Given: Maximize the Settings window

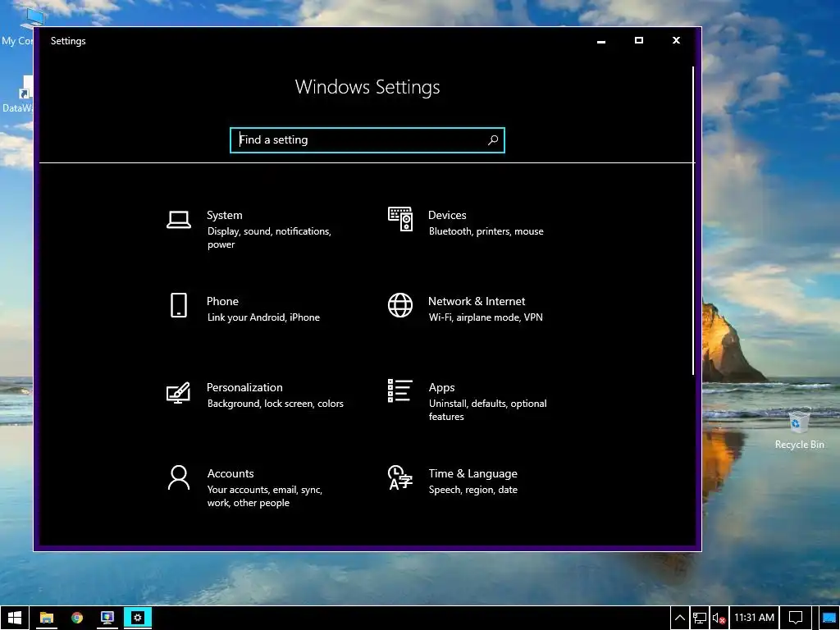Looking at the screenshot, I should click(638, 41).
